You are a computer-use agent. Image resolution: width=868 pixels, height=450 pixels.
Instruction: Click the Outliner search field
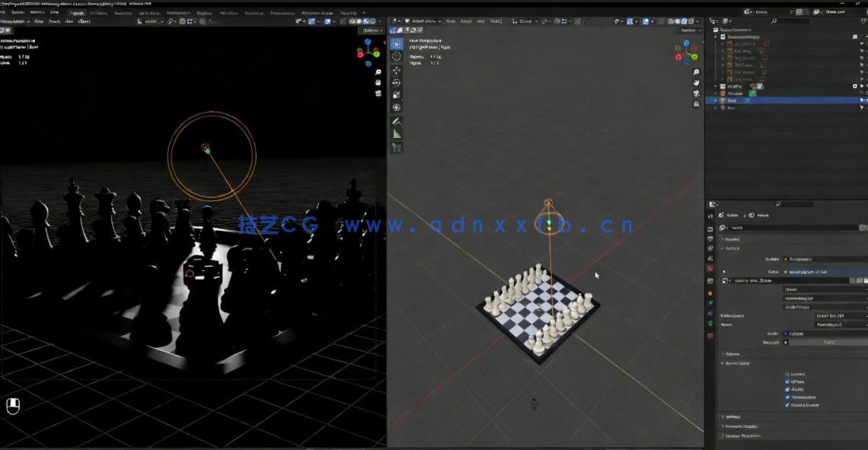pyautogui.click(x=792, y=21)
